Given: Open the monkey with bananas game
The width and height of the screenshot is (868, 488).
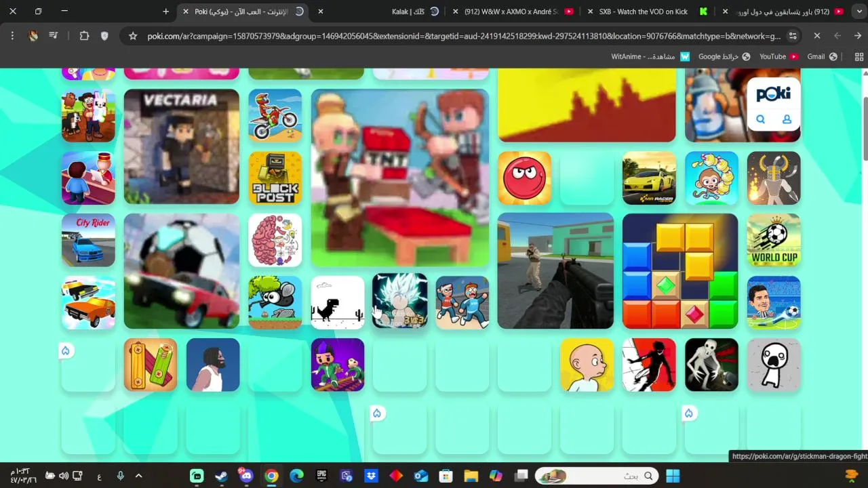Looking at the screenshot, I should click(711, 178).
